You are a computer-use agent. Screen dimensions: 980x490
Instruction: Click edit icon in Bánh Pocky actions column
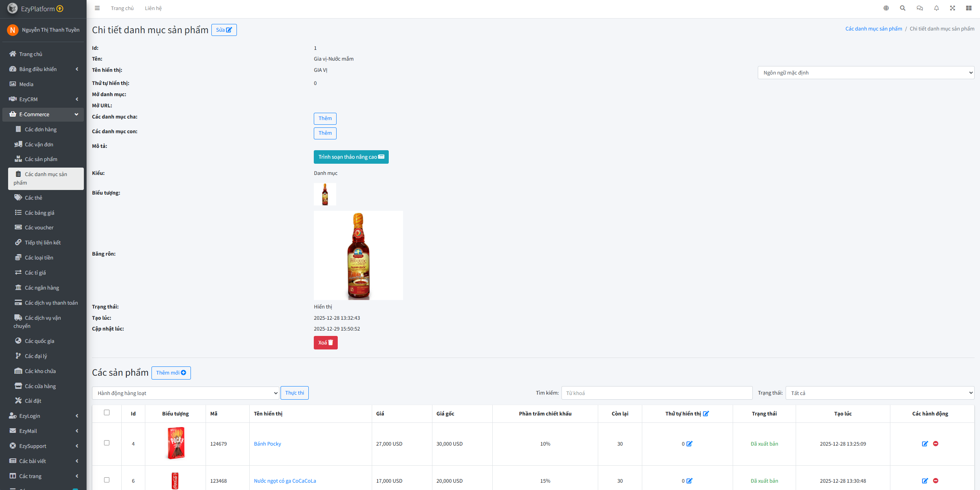point(925,444)
